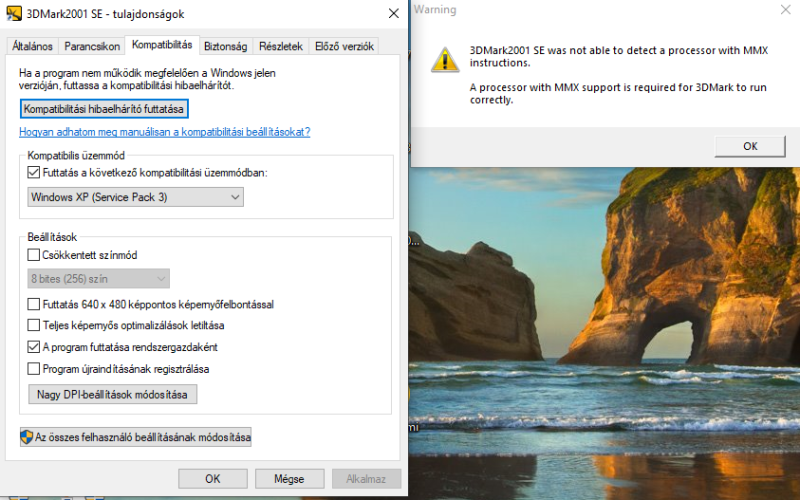The image size is (800, 500).
Task: Open the Általános tab
Action: coord(32,46)
